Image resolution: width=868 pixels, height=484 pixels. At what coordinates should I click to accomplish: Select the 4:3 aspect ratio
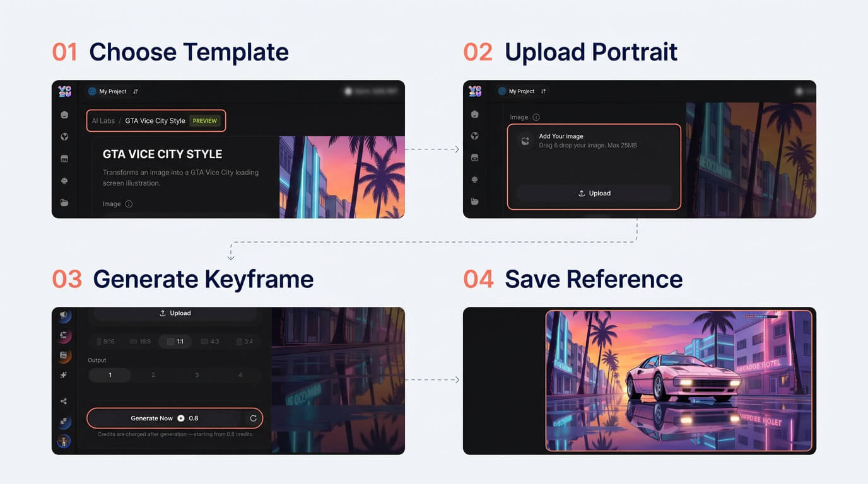click(210, 342)
